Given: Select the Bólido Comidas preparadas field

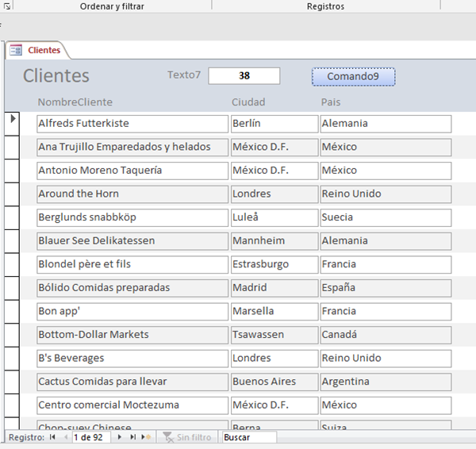Looking at the screenshot, I should 132,287.
